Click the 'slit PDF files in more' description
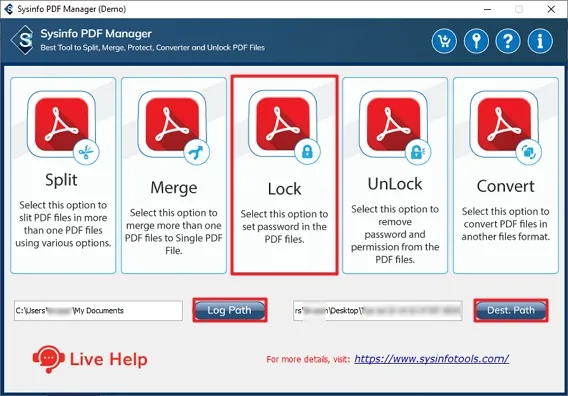The width and height of the screenshot is (568, 396). coord(63,218)
